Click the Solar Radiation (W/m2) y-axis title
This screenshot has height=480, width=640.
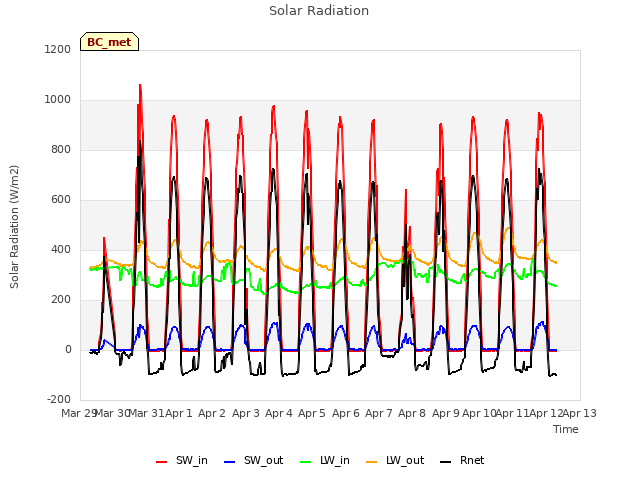point(14,227)
